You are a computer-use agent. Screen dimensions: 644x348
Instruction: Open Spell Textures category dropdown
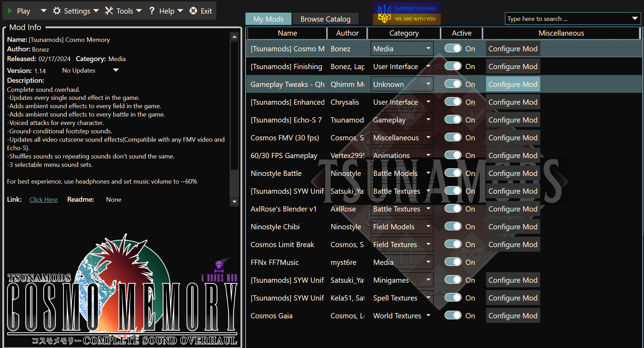tap(402, 298)
